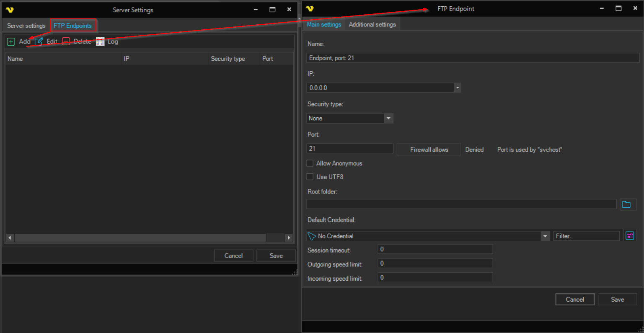
Task: Switch to the Additional settings tab
Action: [x=372, y=24]
